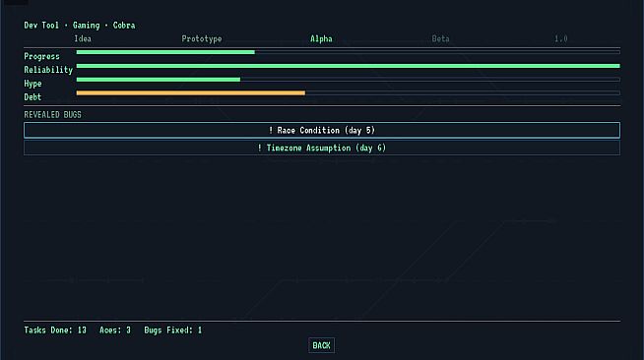Select the Beta stage label

click(441, 39)
